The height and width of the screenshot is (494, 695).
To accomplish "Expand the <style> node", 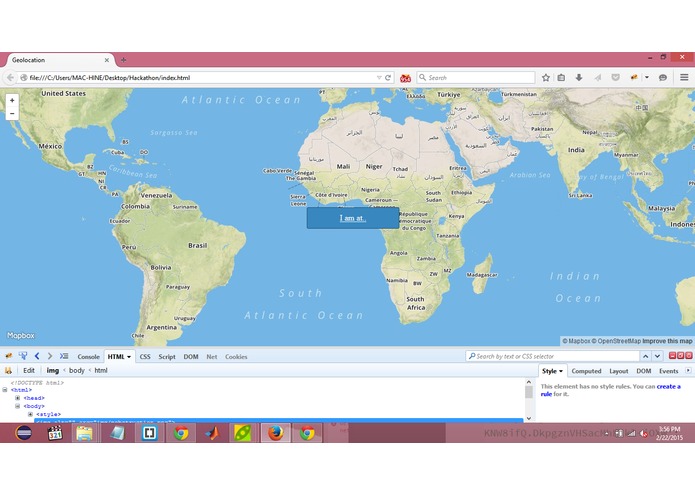I will point(30,414).
